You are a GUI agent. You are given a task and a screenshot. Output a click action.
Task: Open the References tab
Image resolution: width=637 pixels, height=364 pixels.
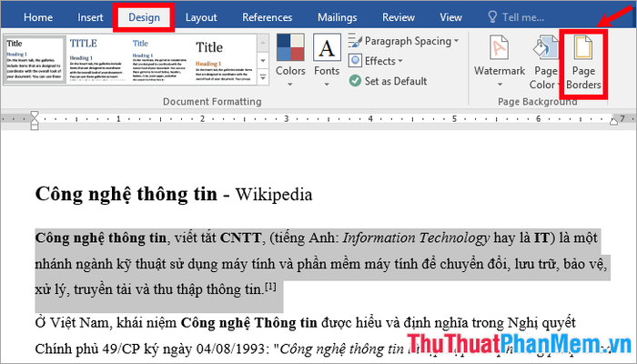[267, 16]
